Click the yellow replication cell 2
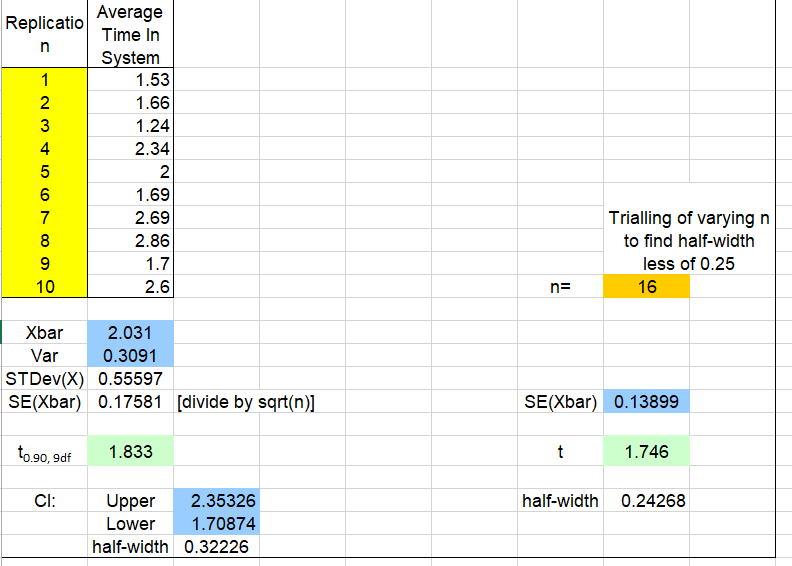Viewport: 792px width, 566px height. pyautogui.click(x=44, y=102)
